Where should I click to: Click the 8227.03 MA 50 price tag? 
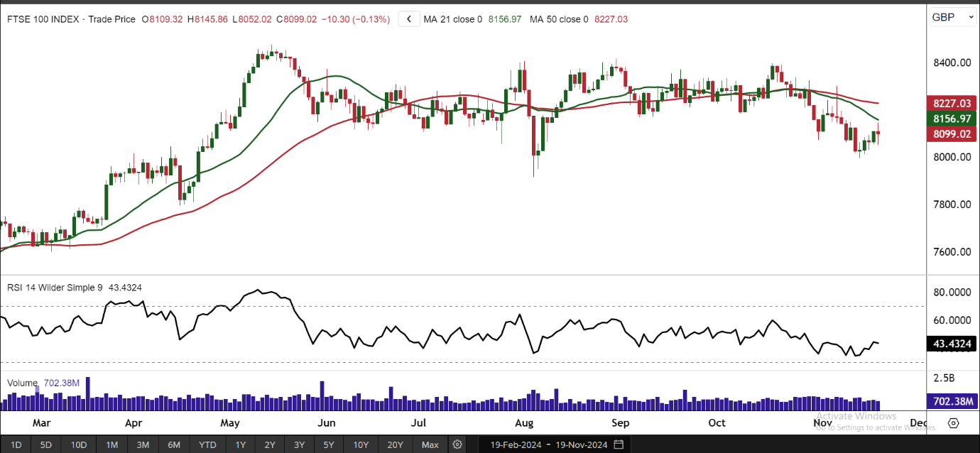tap(952, 103)
